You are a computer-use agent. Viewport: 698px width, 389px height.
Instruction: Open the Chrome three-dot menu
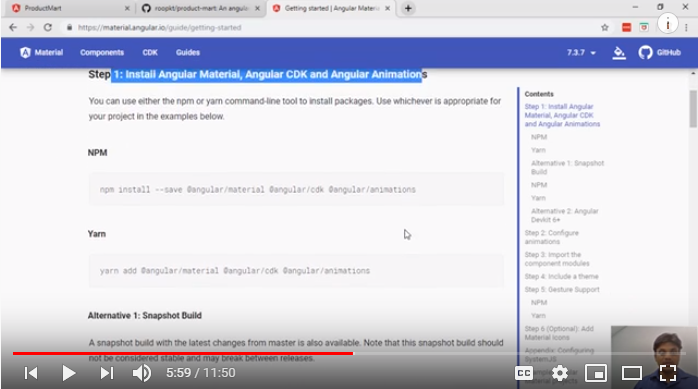coord(686,28)
